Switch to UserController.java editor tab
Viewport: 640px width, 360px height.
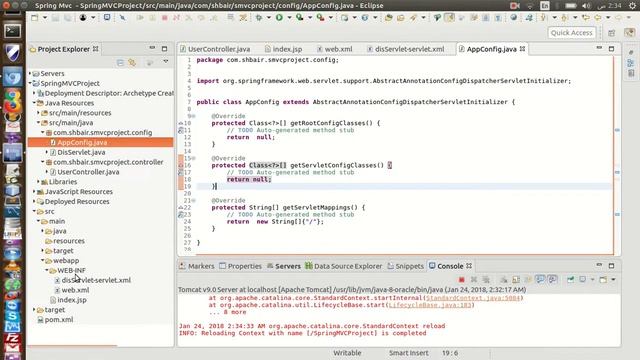(x=216, y=49)
